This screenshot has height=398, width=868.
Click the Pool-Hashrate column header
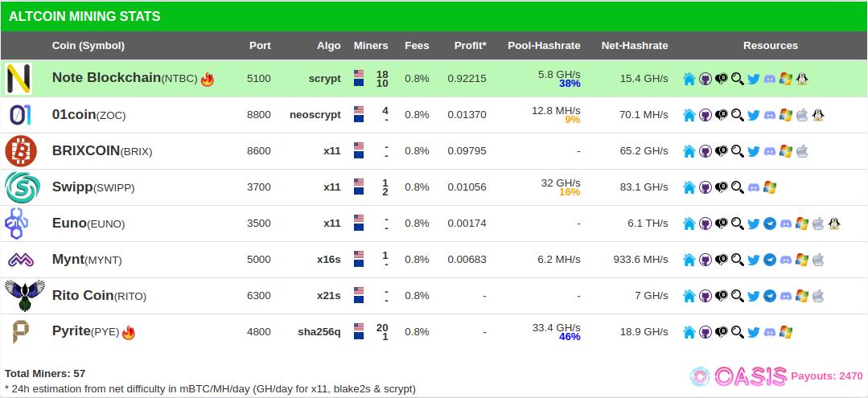(544, 45)
